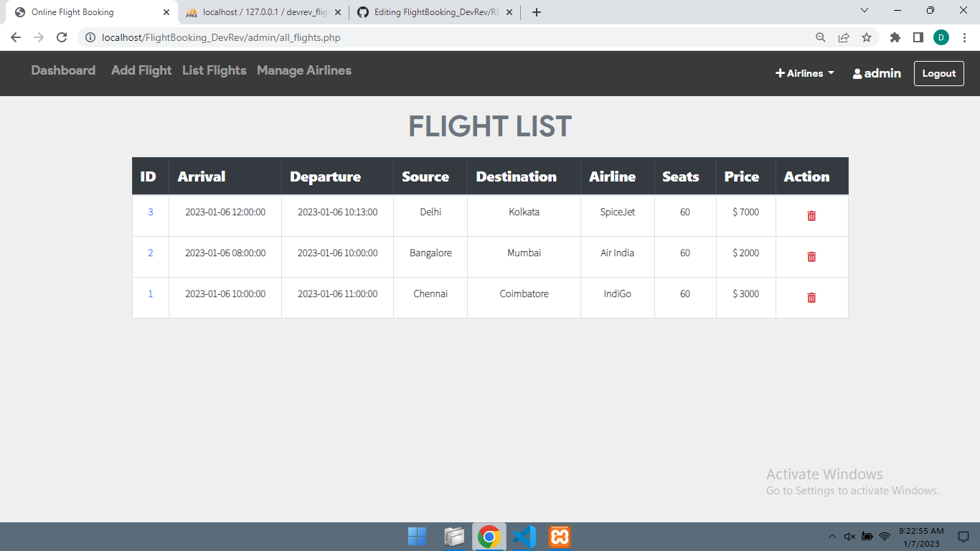Click inside the browser address bar
980x551 pixels.
pyautogui.click(x=287, y=37)
